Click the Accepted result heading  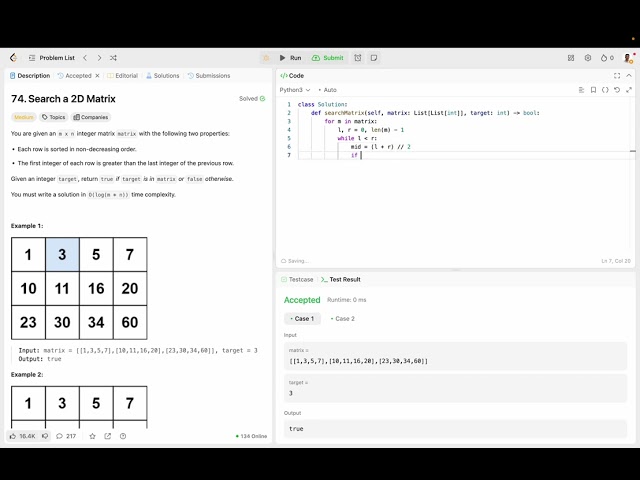302,300
